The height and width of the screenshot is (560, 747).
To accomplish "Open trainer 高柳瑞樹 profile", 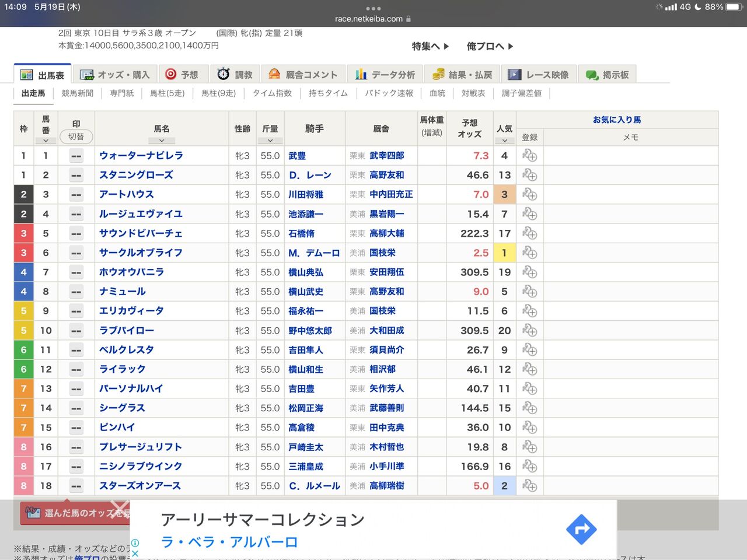I will click(x=387, y=486).
